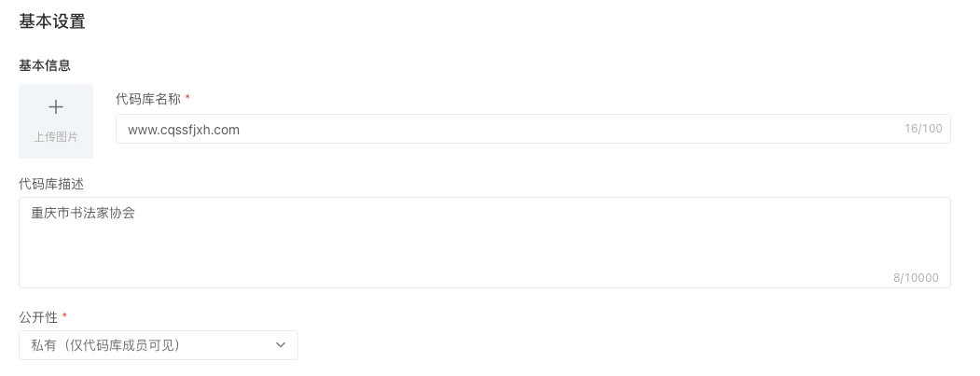
Task: Open the 公开性 visibility dropdown
Action: tap(159, 345)
